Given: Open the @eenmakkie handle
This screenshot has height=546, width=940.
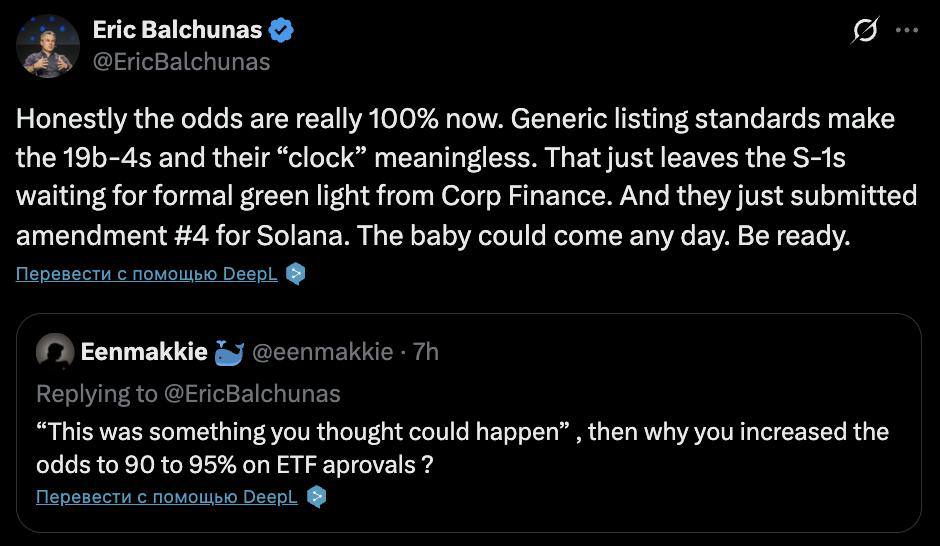Looking at the screenshot, I should (321, 352).
